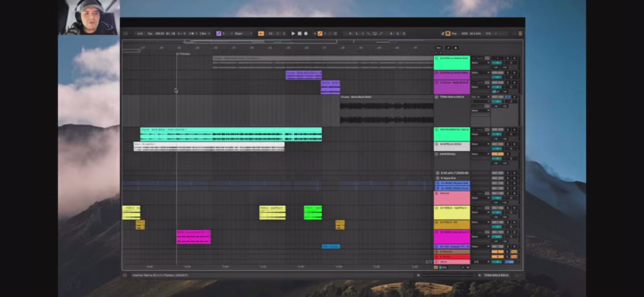Toggle the blue solo button on the blurred dark-gray audio track
The image size is (644, 297).
point(508,97)
